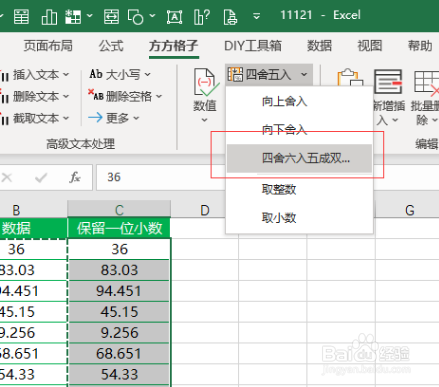439x387 pixels.
Task: Open dropdown arrow next to pivot grid icon
Action: (89, 15)
